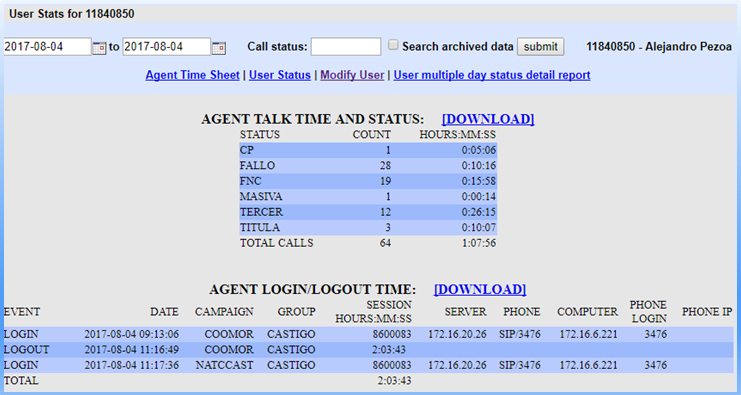Open calendar picker for end date

pyautogui.click(x=219, y=48)
